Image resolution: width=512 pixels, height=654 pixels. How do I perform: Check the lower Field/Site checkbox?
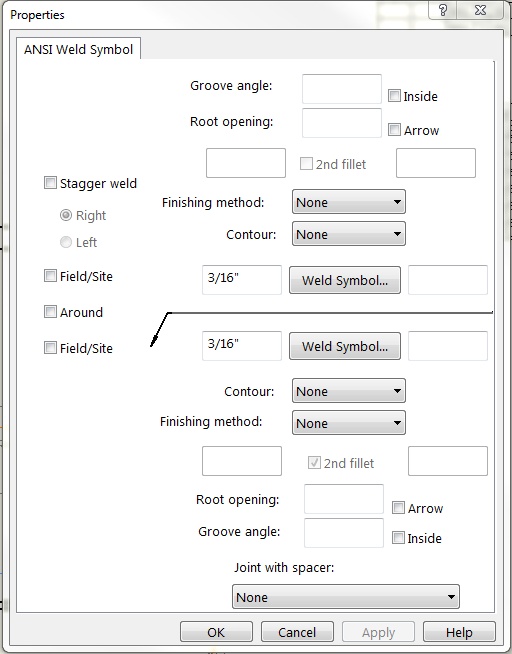click(50, 347)
